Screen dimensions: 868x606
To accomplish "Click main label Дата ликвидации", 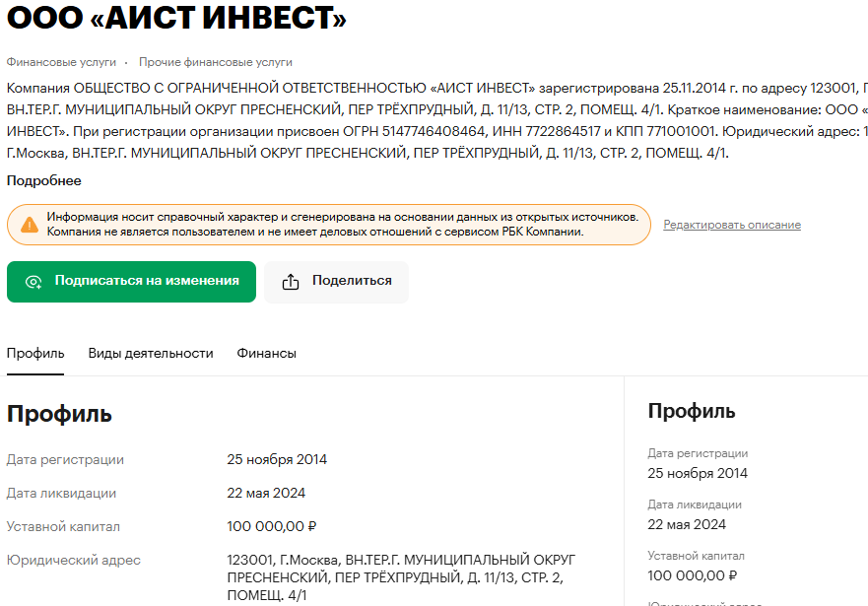I will click(61, 493).
